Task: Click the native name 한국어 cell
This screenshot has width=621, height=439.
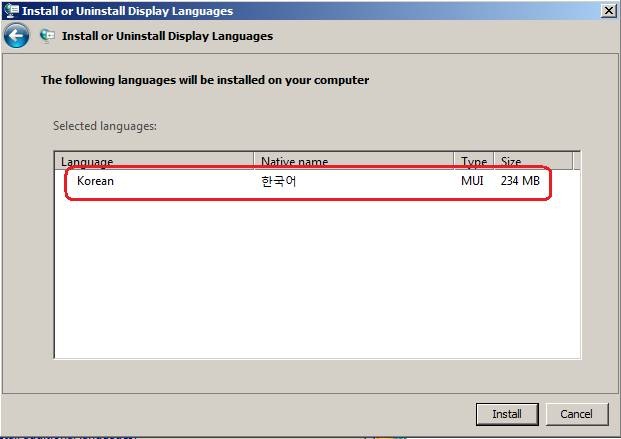Action: coord(278,181)
